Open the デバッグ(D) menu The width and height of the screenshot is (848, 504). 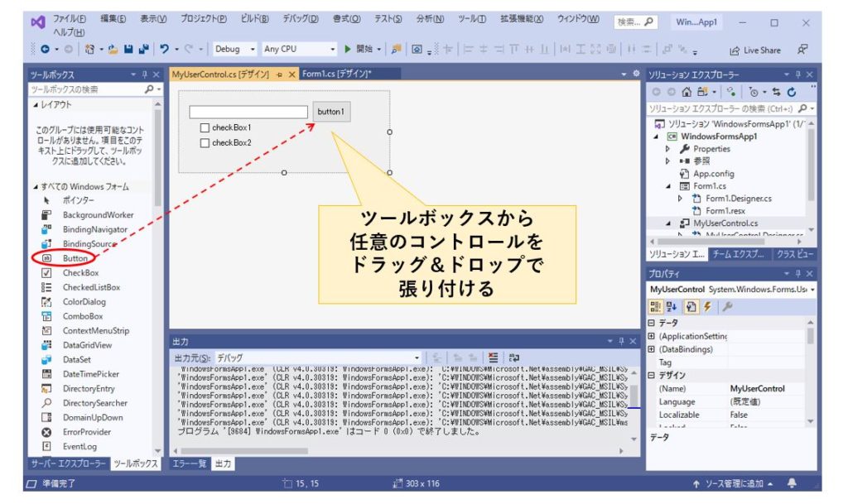click(x=300, y=19)
